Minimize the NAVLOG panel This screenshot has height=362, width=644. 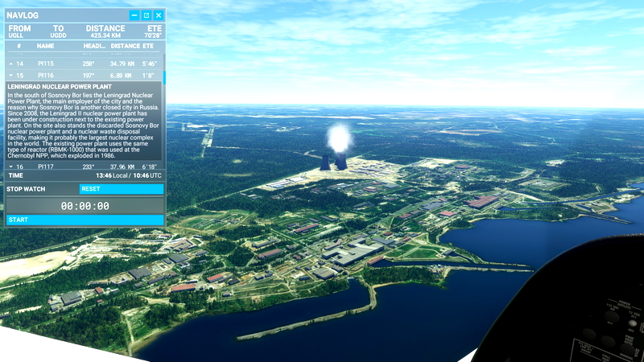(x=134, y=15)
